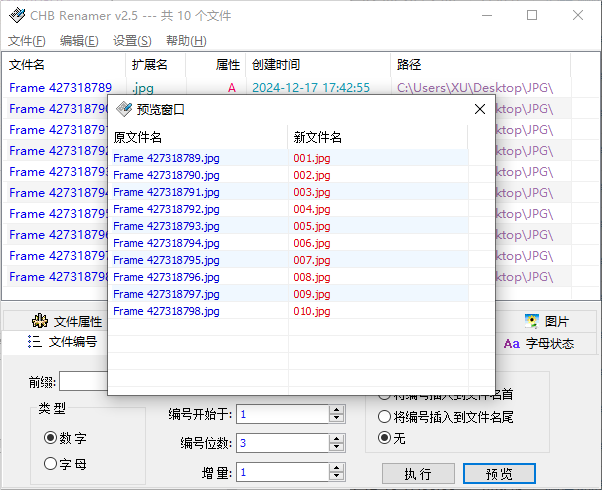Screen dimensions: 602x490
Task: Click the 编号开始于 input field
Action: click(283, 414)
